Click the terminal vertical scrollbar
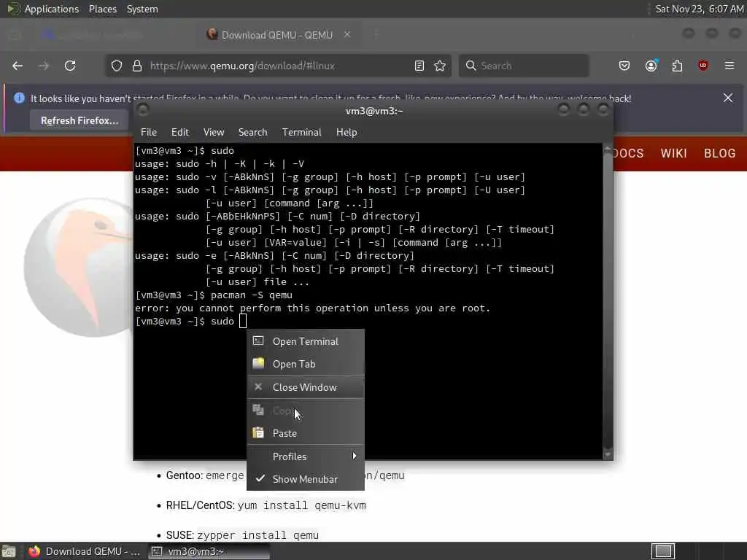This screenshot has height=560, width=747. point(608,301)
